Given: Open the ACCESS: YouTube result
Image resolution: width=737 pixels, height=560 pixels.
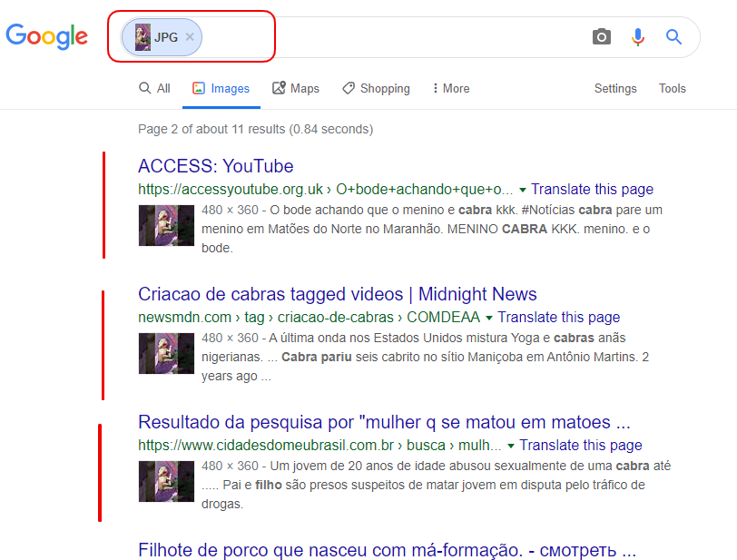Looking at the screenshot, I should point(216,166).
